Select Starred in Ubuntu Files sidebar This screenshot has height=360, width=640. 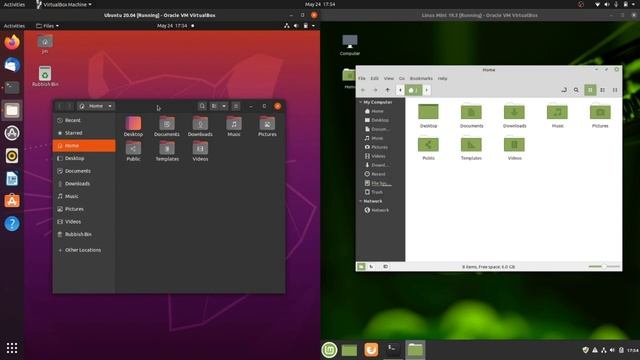[84, 133]
